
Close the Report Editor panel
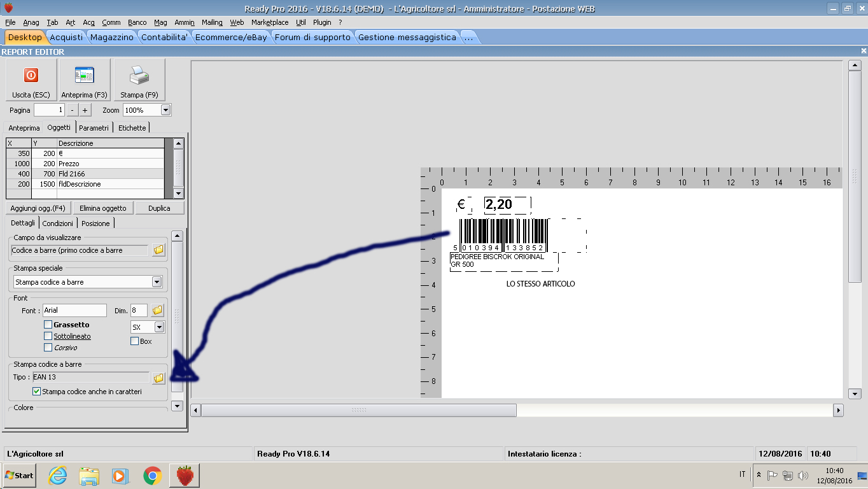pos(864,51)
